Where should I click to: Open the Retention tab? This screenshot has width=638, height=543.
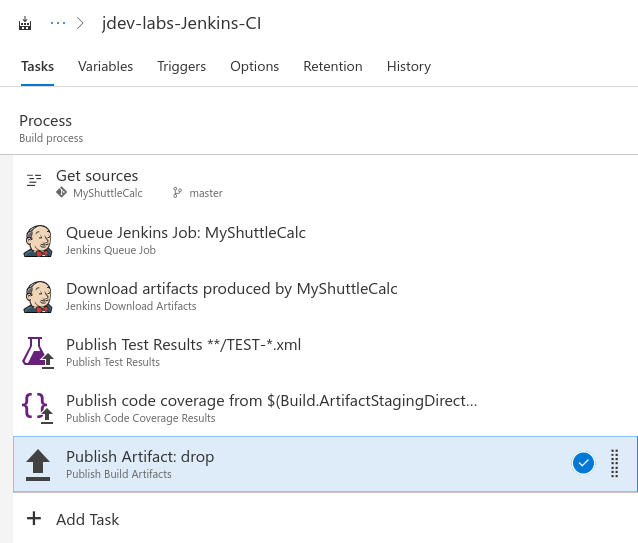pyautogui.click(x=333, y=66)
